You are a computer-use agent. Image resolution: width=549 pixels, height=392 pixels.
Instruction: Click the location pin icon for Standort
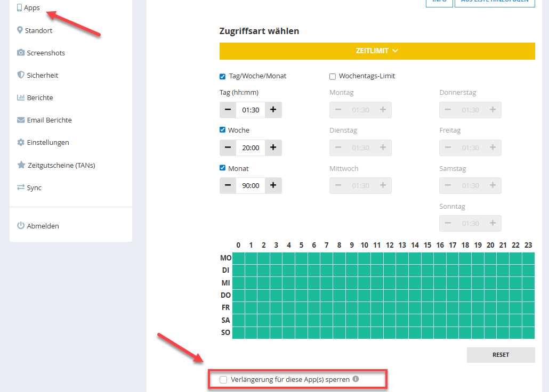20,30
